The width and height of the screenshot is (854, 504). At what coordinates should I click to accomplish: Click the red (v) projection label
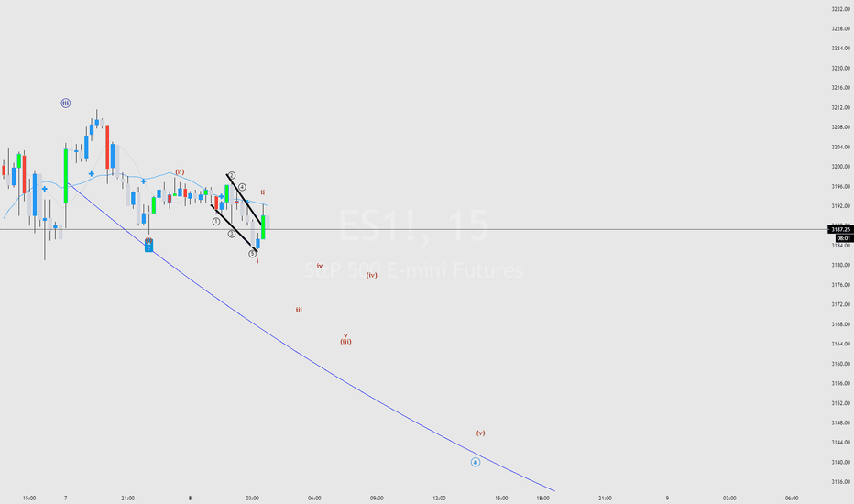(480, 433)
